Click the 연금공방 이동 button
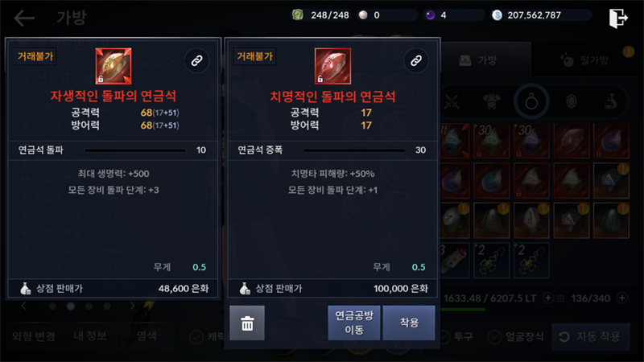 pyautogui.click(x=354, y=323)
